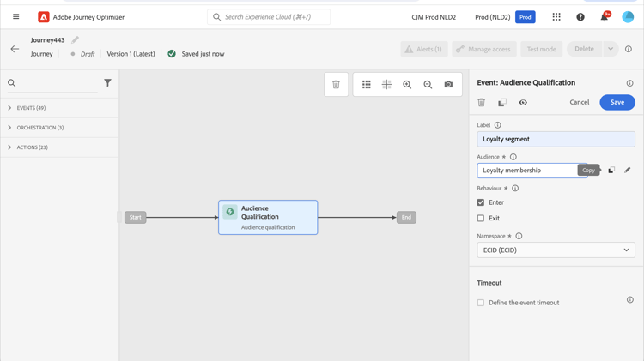Open the app switcher grid
644x361 pixels.
[556, 17]
